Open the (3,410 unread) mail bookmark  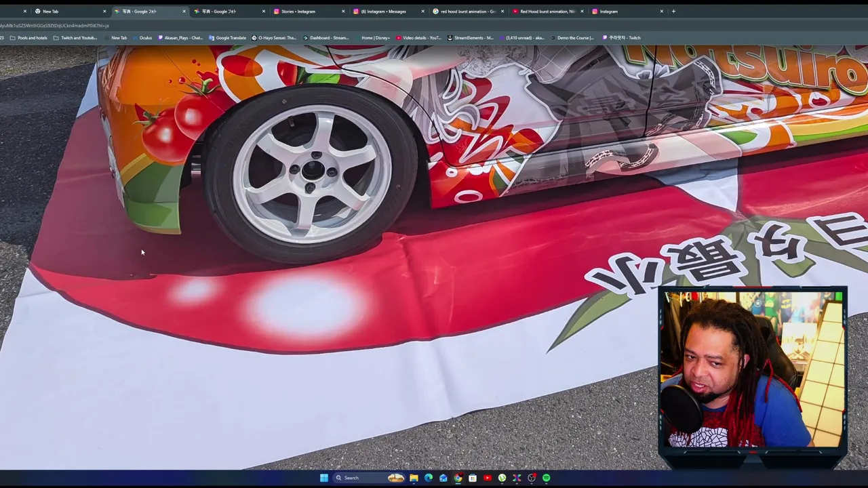521,38
